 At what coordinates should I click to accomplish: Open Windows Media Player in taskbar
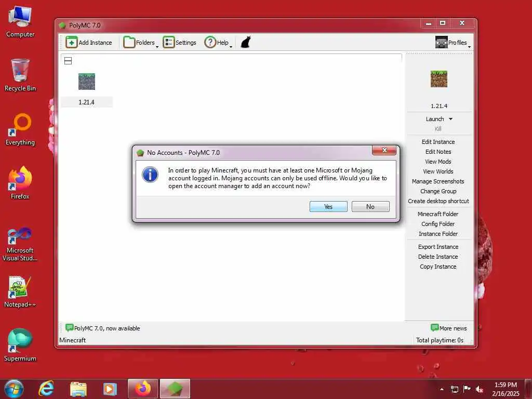tap(110, 389)
